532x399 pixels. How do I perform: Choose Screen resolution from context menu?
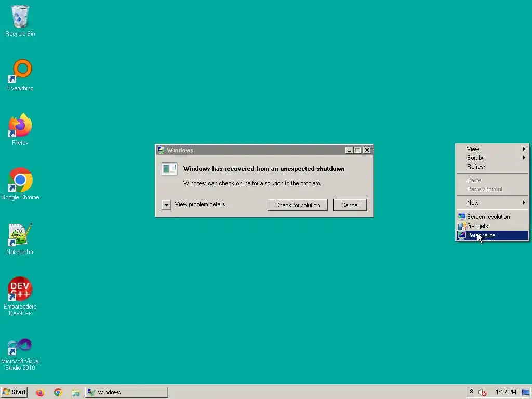[492, 217]
